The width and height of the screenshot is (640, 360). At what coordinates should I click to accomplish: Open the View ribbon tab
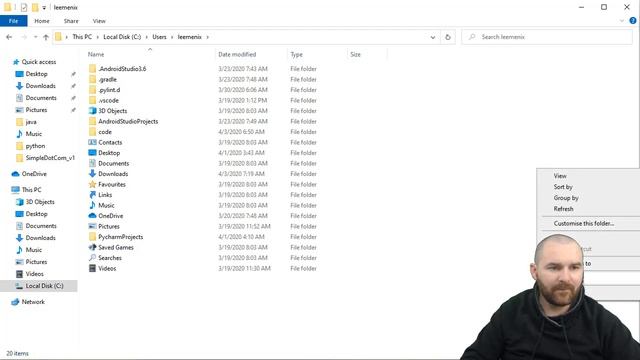tap(99, 21)
